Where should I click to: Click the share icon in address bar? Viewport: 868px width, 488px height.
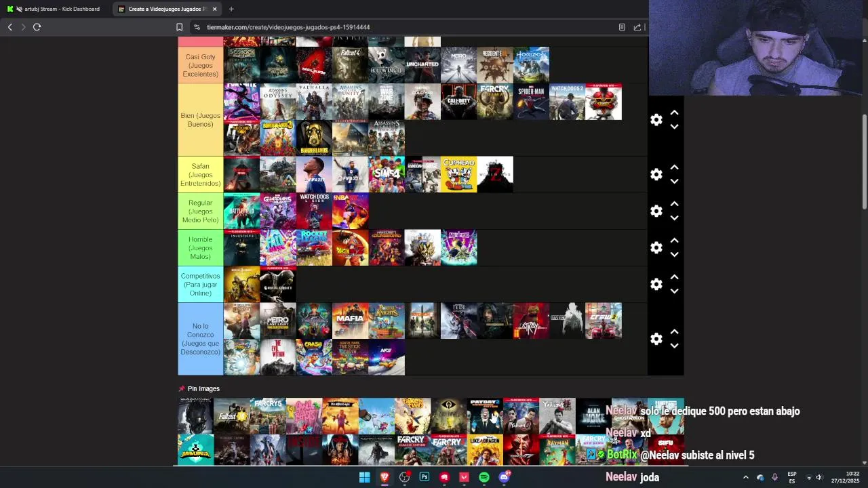[637, 27]
